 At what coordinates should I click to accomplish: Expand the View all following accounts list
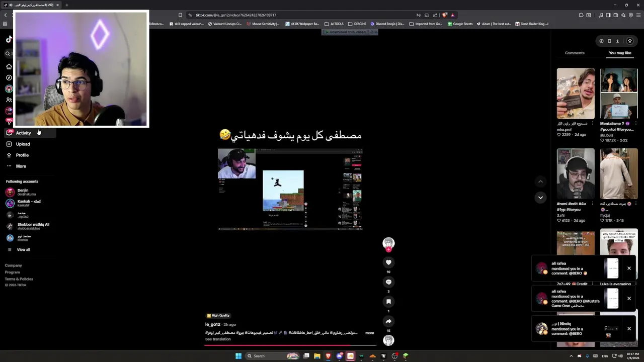pos(18,249)
